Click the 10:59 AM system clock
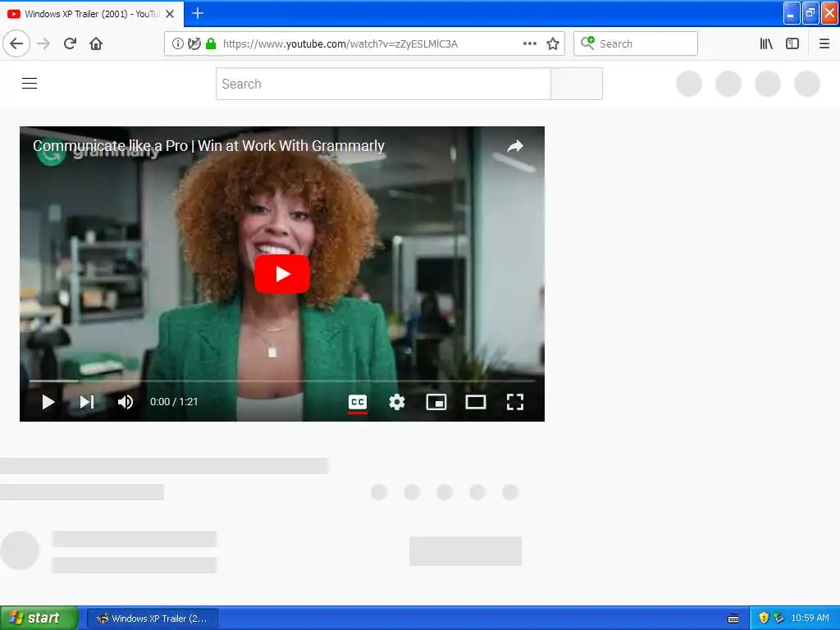Viewport: 840px width, 630px height. 810,619
